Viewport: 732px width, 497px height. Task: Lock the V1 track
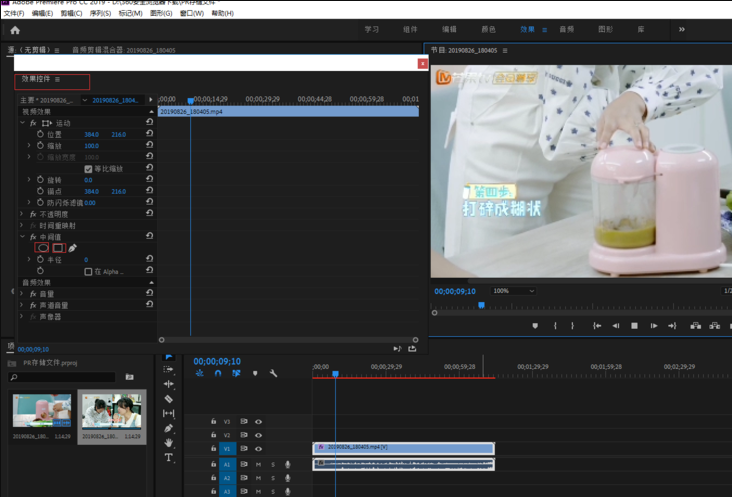[213, 448]
